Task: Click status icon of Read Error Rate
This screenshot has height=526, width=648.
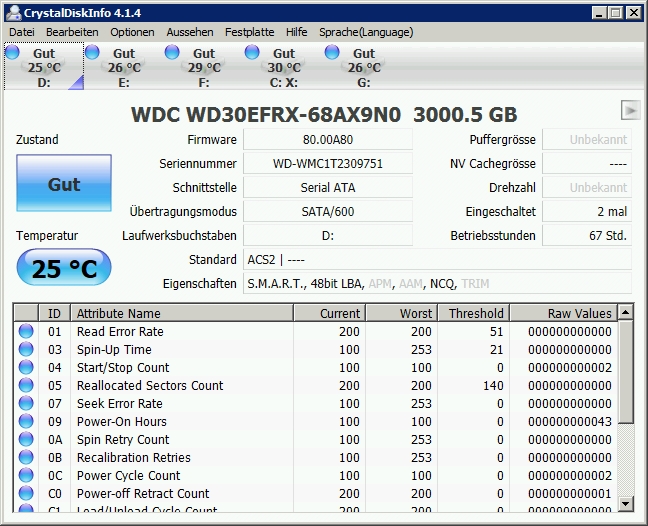Action: 26,331
